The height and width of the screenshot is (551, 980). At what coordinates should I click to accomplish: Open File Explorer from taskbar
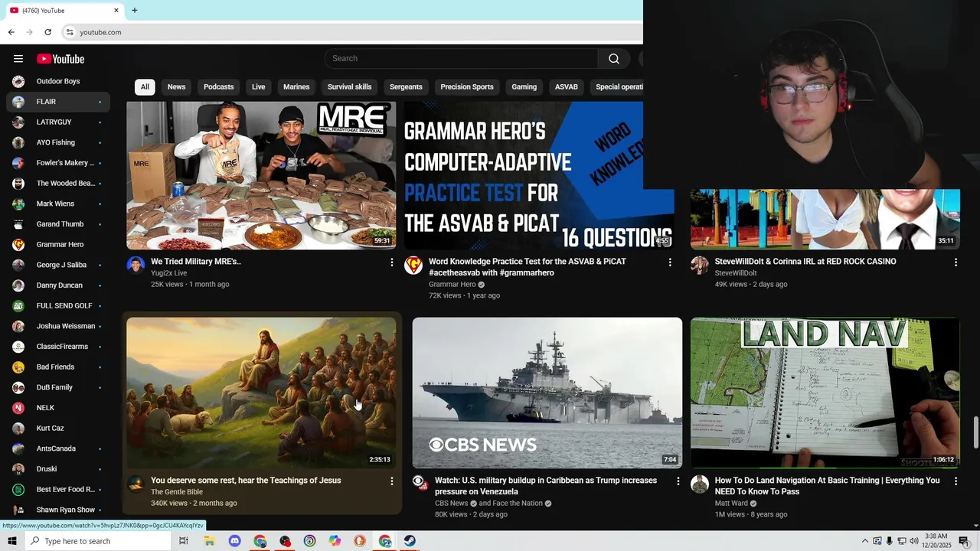pyautogui.click(x=209, y=541)
